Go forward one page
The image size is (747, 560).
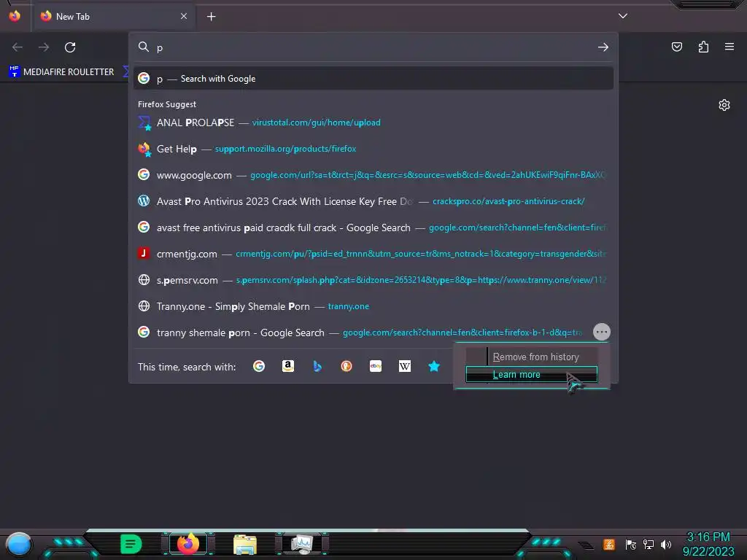pyautogui.click(x=44, y=47)
